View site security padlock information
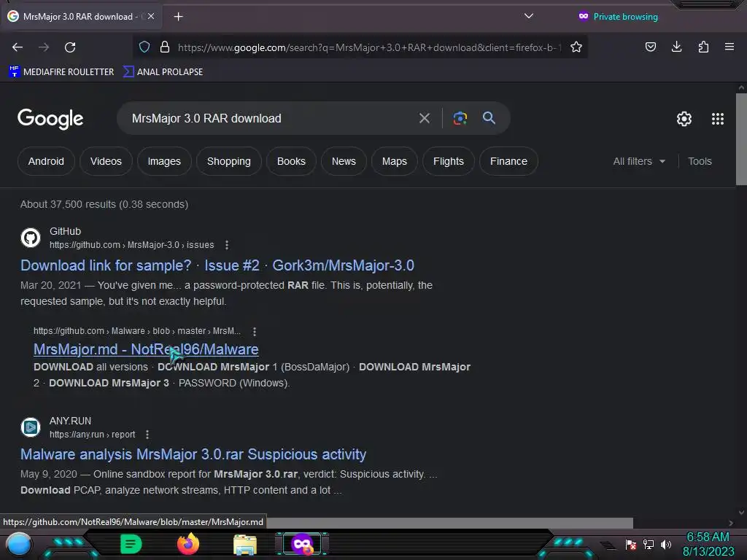Viewport: 747px width, 560px height. [x=165, y=47]
